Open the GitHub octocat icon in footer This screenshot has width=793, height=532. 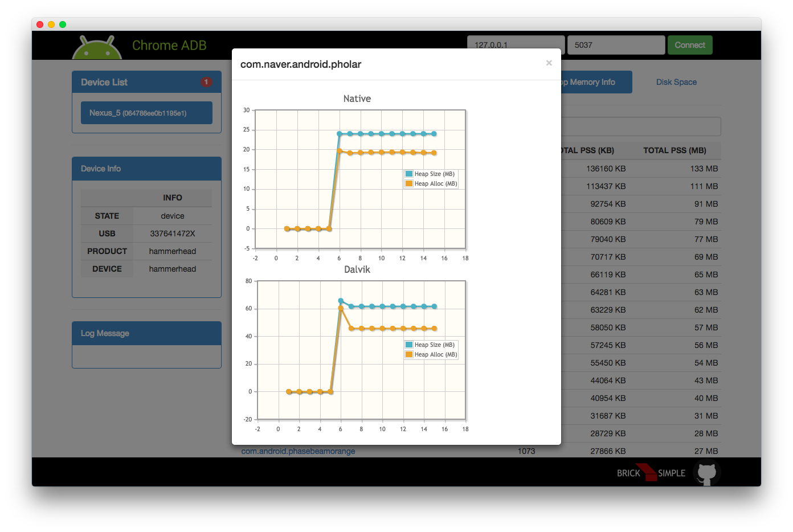[x=707, y=473]
